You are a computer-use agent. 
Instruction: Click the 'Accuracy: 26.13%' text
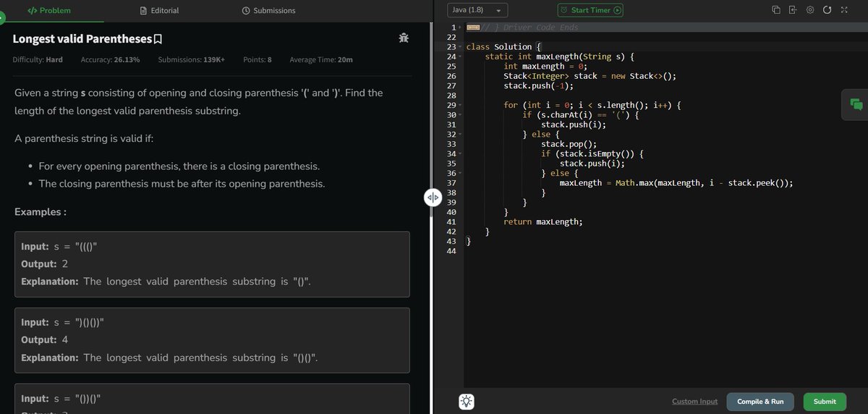click(111, 59)
